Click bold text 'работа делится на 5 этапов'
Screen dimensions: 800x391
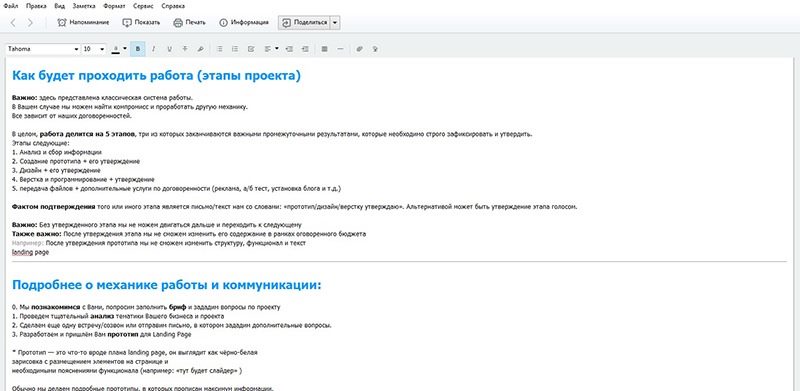point(87,134)
